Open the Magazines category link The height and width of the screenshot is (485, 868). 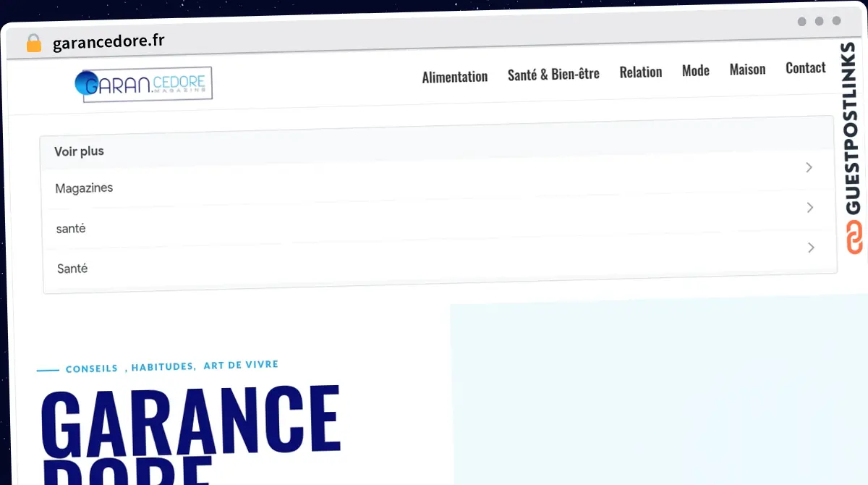point(84,188)
